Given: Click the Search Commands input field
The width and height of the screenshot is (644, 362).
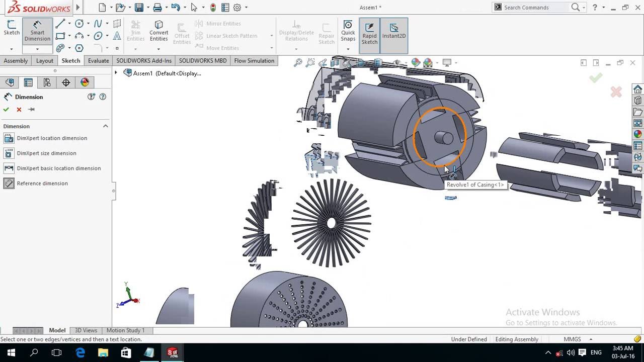Looking at the screenshot, I should 536,8.
